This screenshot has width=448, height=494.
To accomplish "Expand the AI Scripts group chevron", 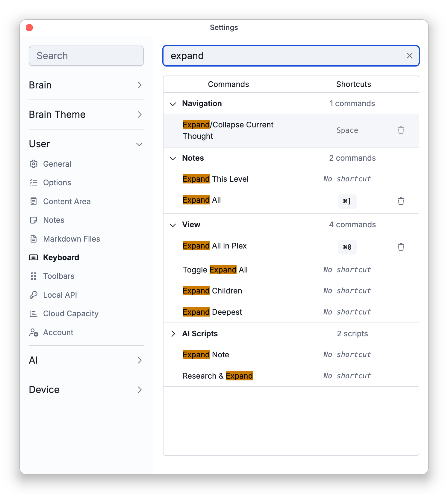I will pos(173,334).
